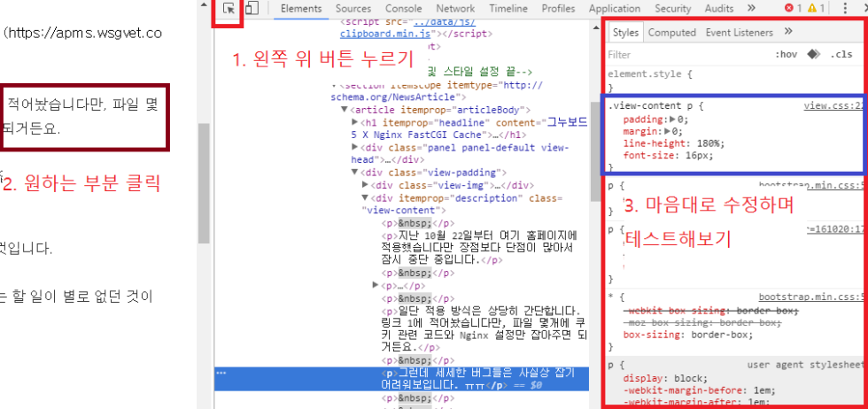Toggle the .cls class editor button
The height and width of the screenshot is (409, 868).
841,54
